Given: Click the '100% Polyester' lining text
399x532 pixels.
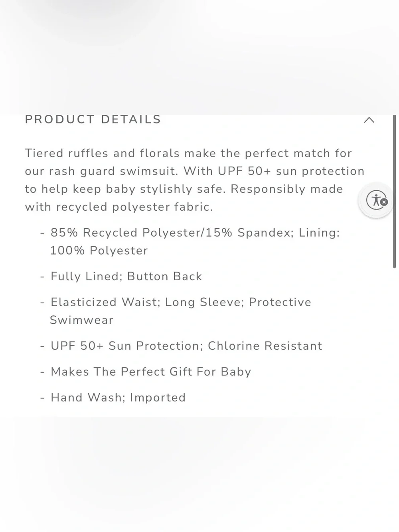Looking at the screenshot, I should (99, 251).
